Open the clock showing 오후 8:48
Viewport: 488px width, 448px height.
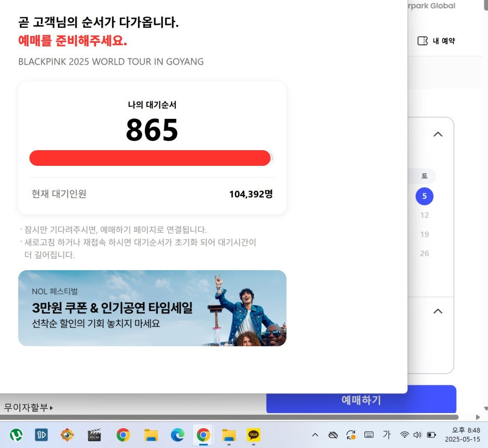[463, 434]
